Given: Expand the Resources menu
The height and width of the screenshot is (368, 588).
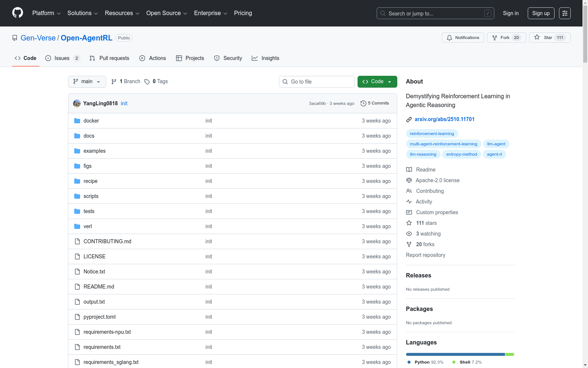Looking at the screenshot, I should point(122,13).
